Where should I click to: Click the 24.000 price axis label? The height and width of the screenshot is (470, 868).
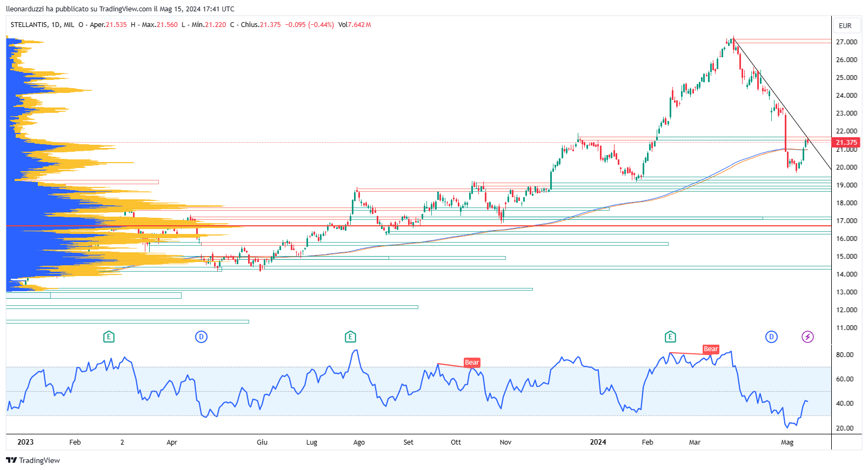(846, 96)
